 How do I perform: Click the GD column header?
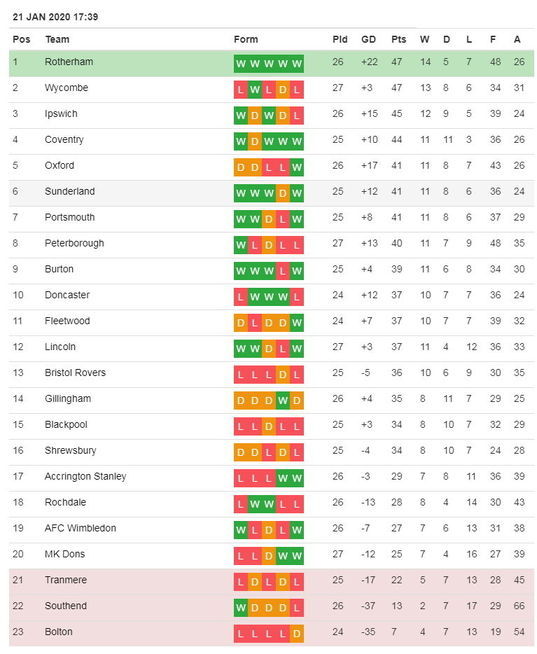368,40
